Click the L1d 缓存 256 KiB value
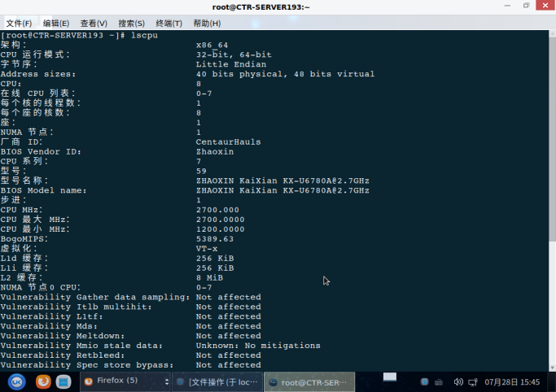This screenshot has height=392, width=556. [x=215, y=259]
